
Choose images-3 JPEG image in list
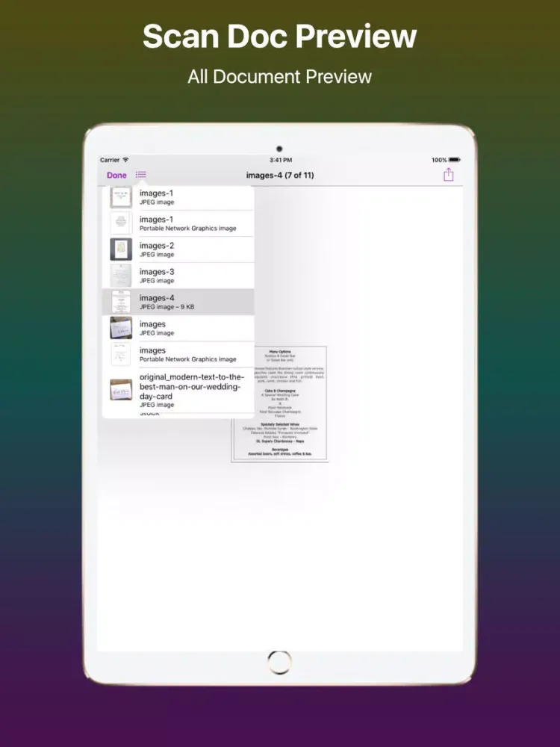194,276
